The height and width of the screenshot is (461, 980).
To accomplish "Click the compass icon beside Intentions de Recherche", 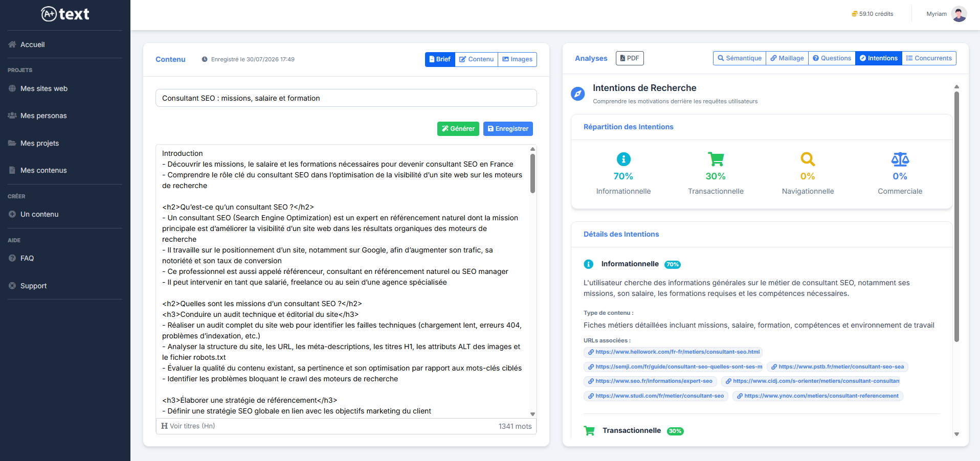I will (x=577, y=94).
